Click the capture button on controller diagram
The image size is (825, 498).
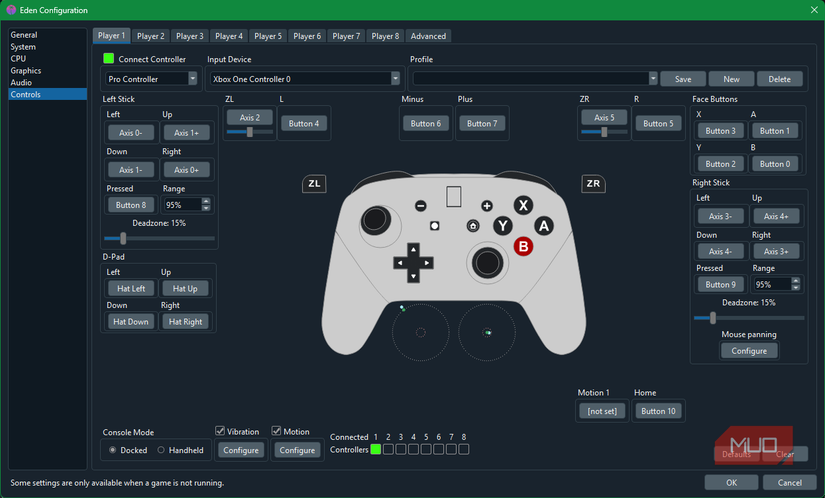434,226
